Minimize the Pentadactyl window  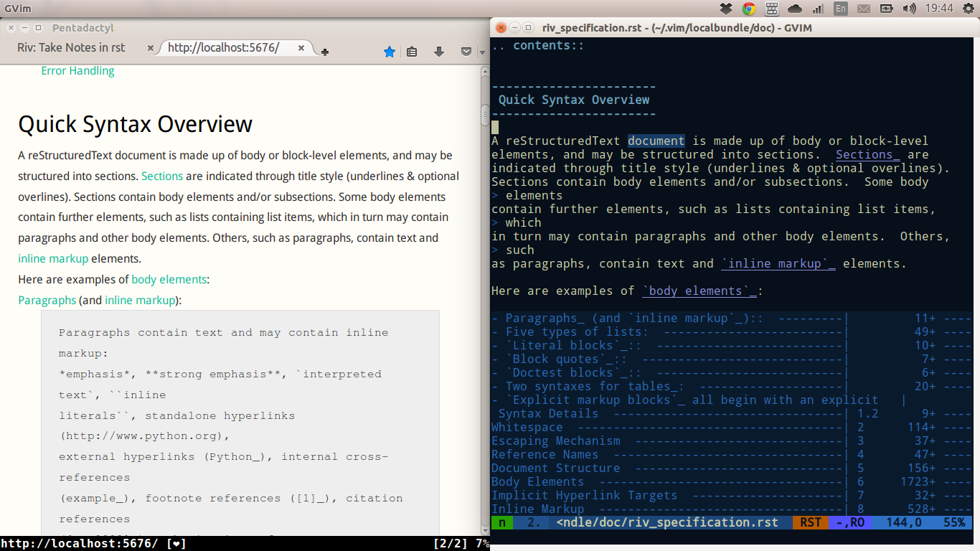tap(24, 27)
